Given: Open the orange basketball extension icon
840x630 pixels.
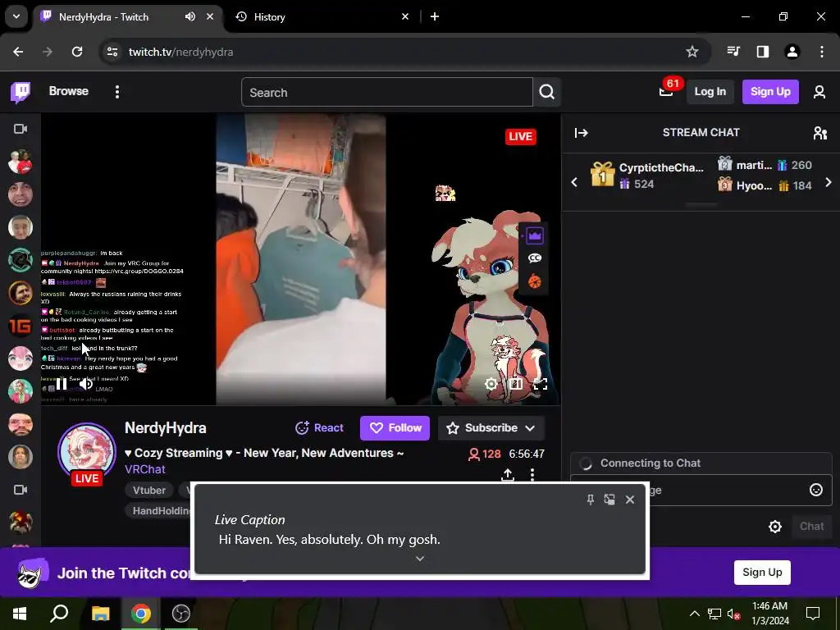Looking at the screenshot, I should pos(535,281).
